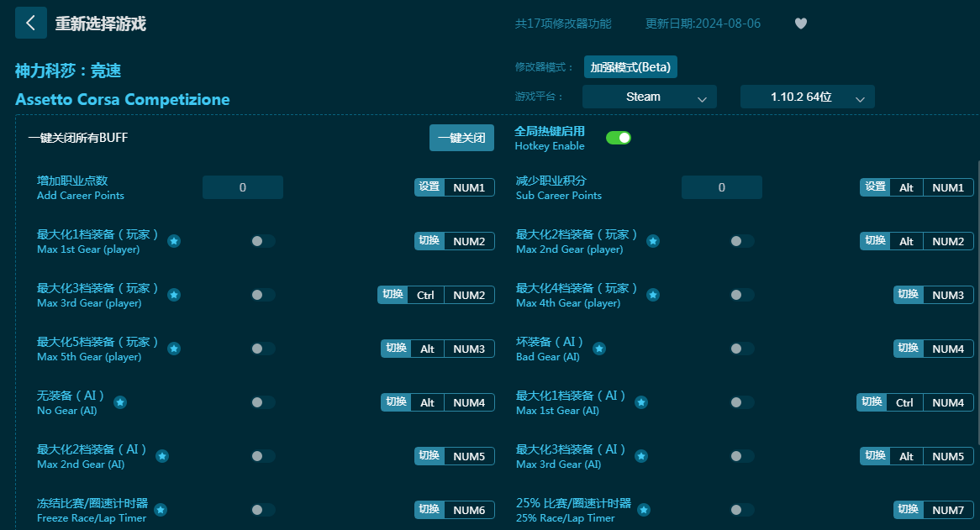This screenshot has width=980, height=530.
Task: Click the 一键关闭所有BUFF label
Action: point(78,138)
